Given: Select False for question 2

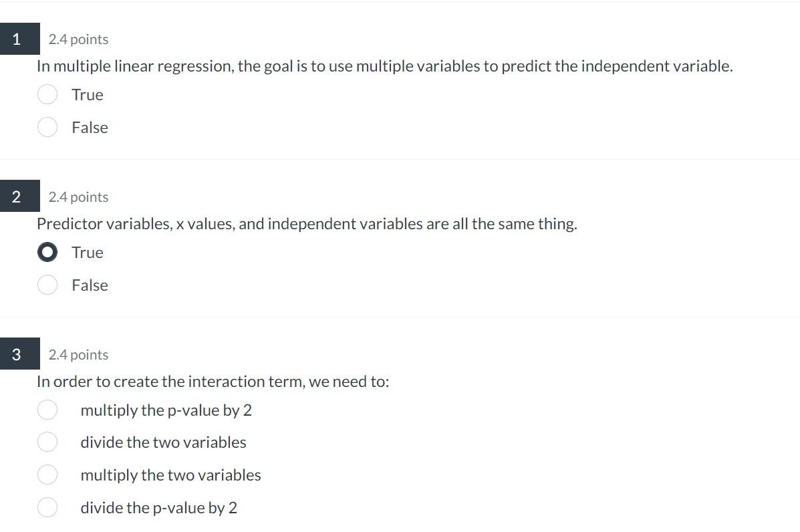Looking at the screenshot, I should [x=47, y=285].
